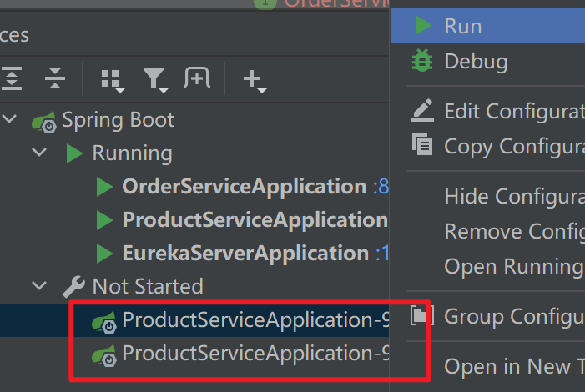The width and height of the screenshot is (585, 392).
Task: Click the green Debug bug menu icon
Action: coord(422,60)
